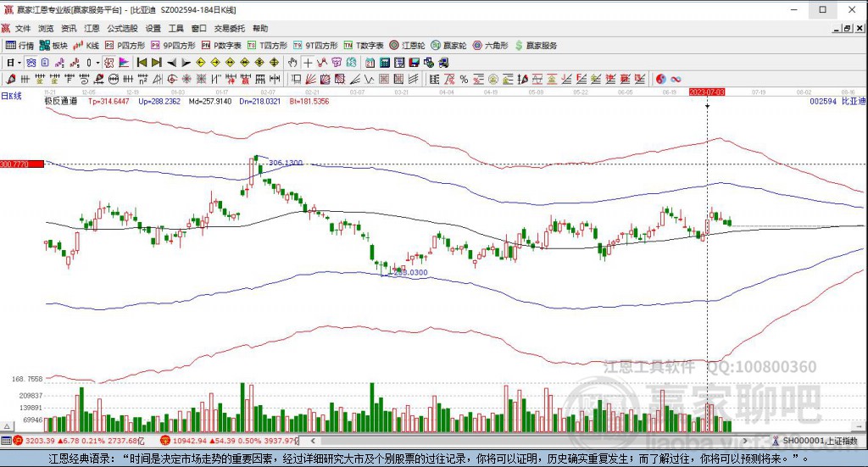
Task: Click the red 2023-07-03 date marker
Action: click(x=707, y=92)
